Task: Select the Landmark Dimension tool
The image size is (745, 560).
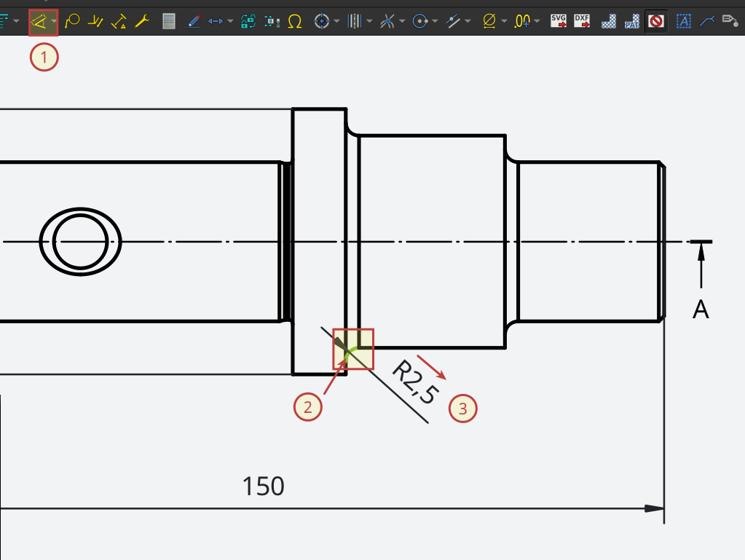Action: [119, 22]
